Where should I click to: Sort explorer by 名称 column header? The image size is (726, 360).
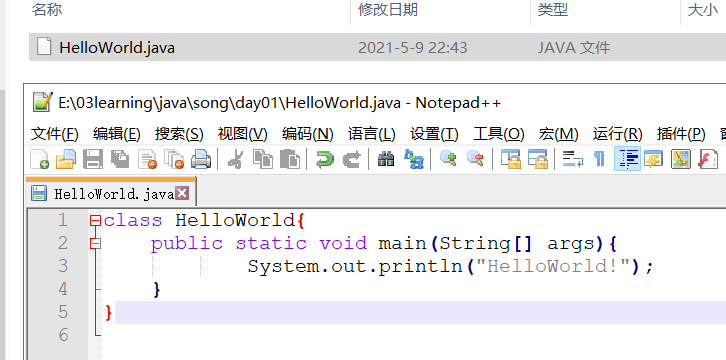tap(47, 10)
